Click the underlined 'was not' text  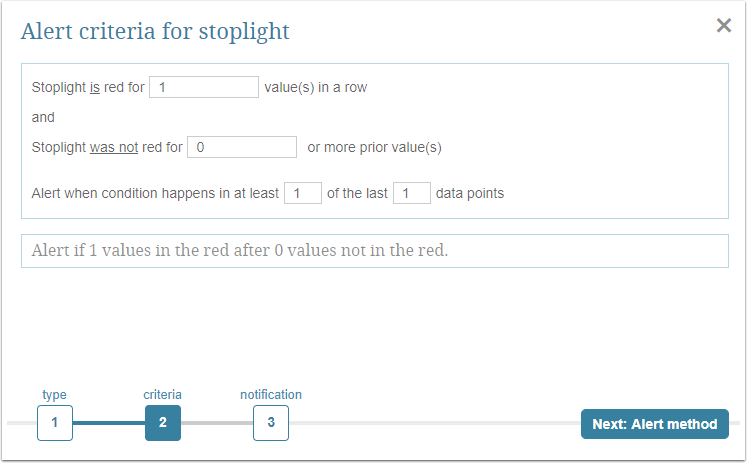111,148
